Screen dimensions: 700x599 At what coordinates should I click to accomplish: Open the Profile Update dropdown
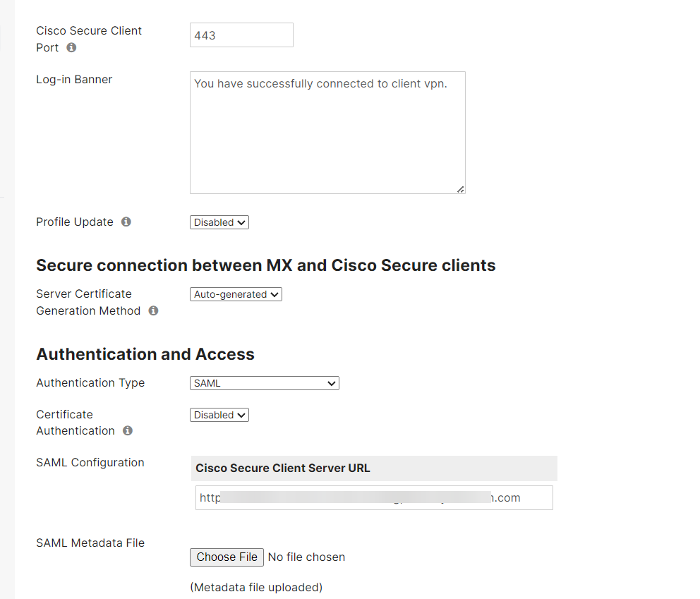(219, 222)
